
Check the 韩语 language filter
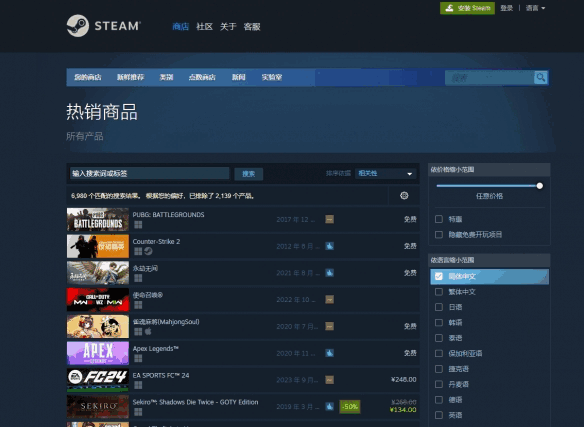click(439, 323)
